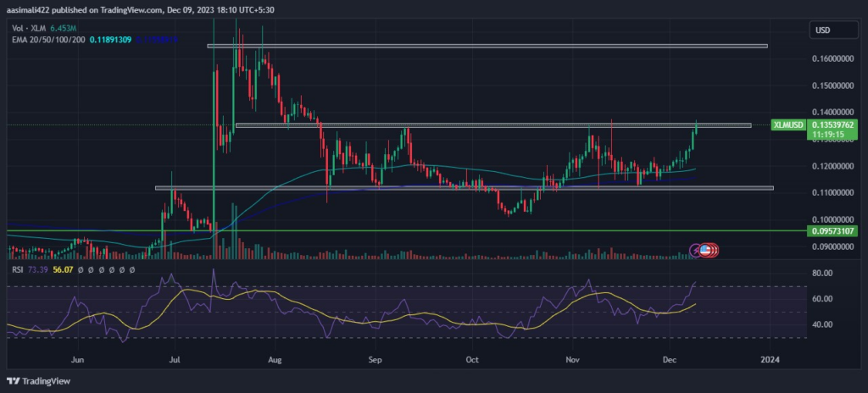Click the Oct date label
Screen dimensions: 868x393
pyautogui.click(x=472, y=360)
